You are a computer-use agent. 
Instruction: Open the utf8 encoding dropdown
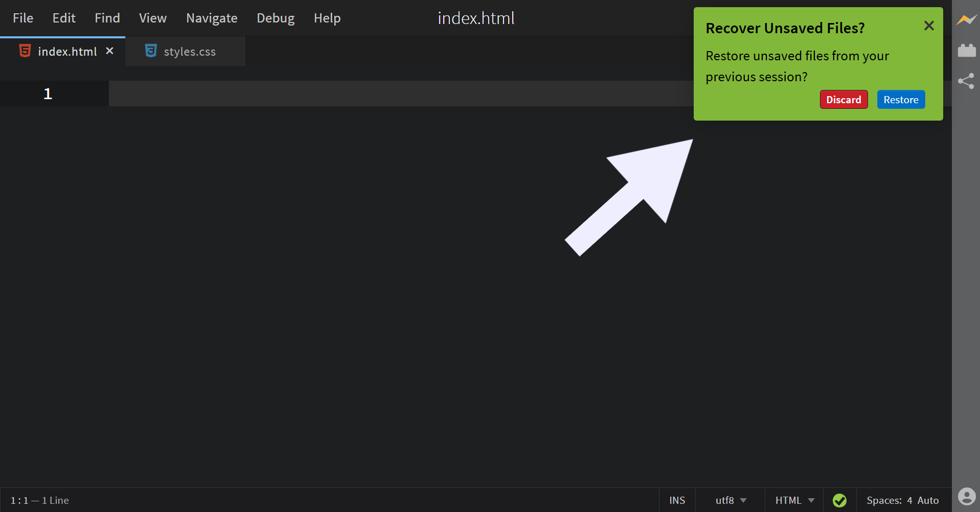(x=729, y=500)
